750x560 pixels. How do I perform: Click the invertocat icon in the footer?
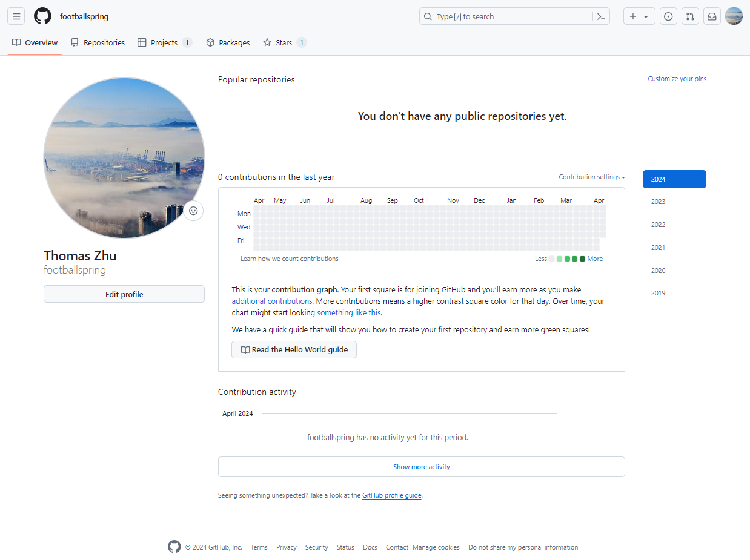174,547
